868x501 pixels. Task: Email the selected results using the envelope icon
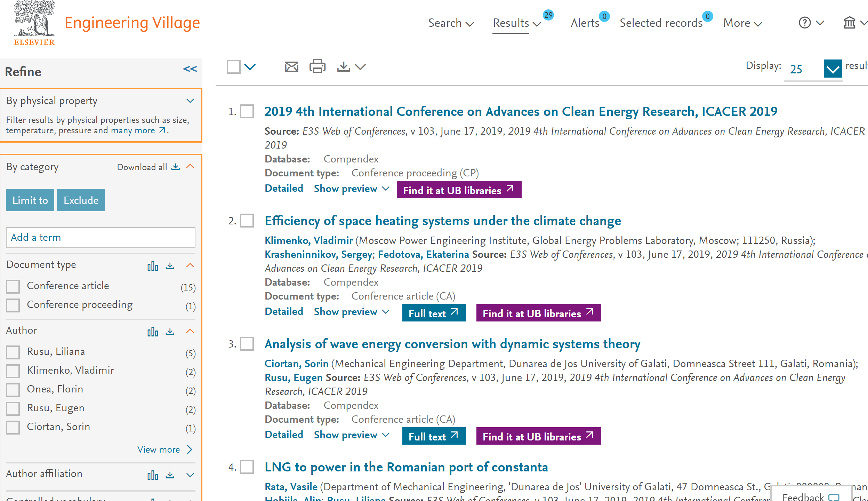click(x=291, y=66)
